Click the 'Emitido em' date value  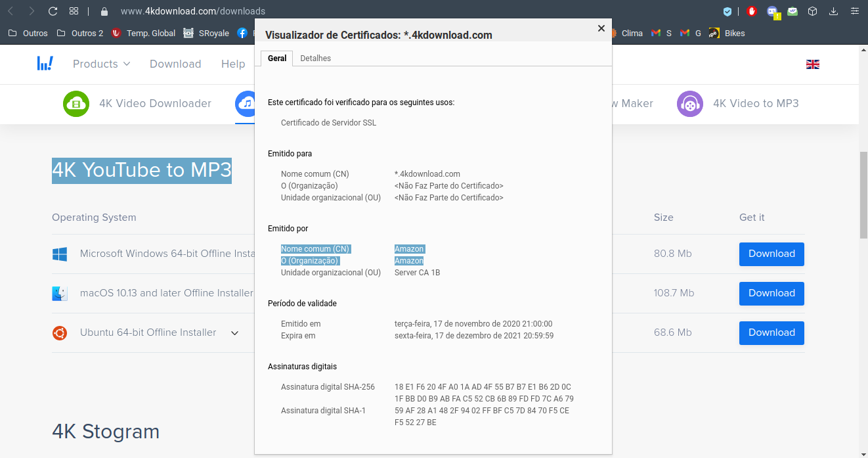(x=473, y=324)
